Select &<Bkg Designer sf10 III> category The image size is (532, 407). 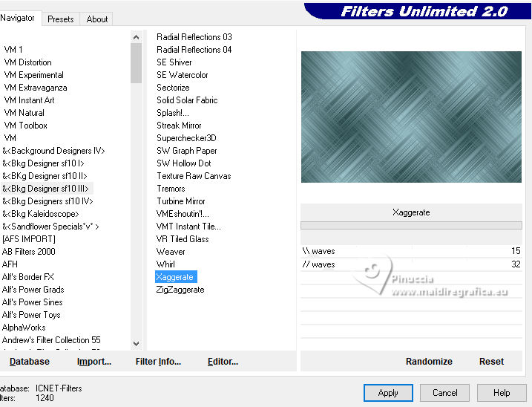[45, 189]
